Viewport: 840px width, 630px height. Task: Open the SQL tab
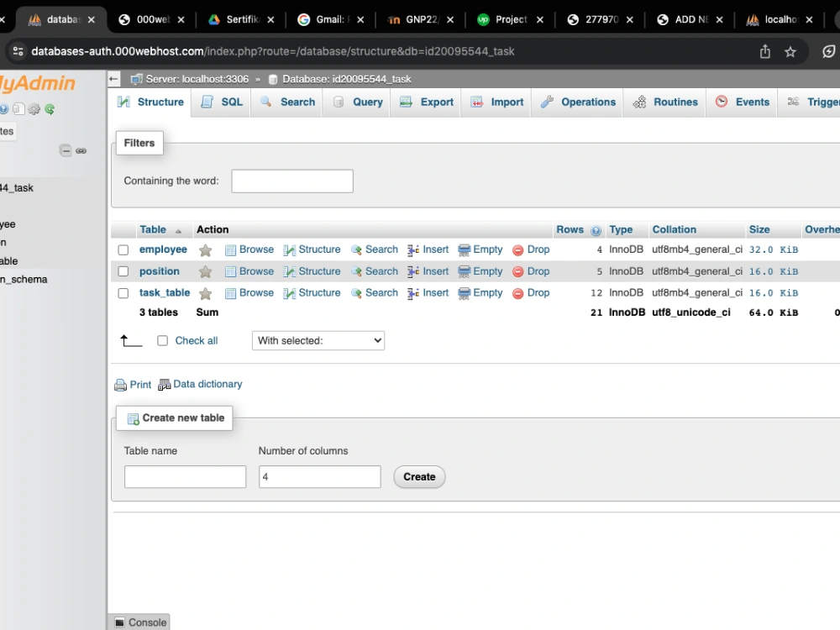click(x=221, y=102)
